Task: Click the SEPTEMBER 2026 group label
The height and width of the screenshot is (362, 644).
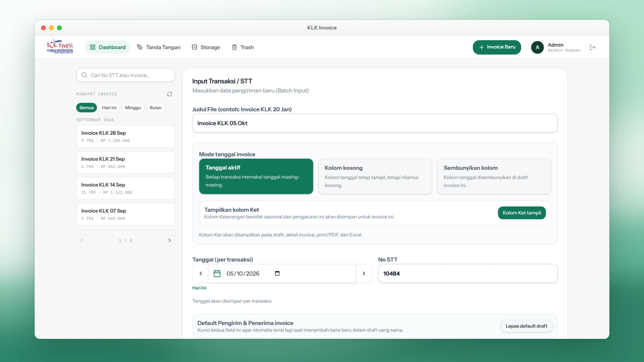Action: pyautogui.click(x=95, y=120)
